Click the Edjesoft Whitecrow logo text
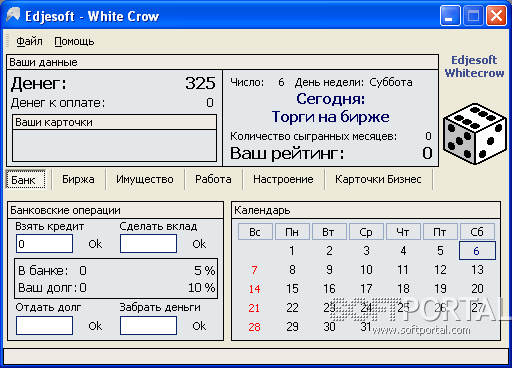 coord(474,66)
